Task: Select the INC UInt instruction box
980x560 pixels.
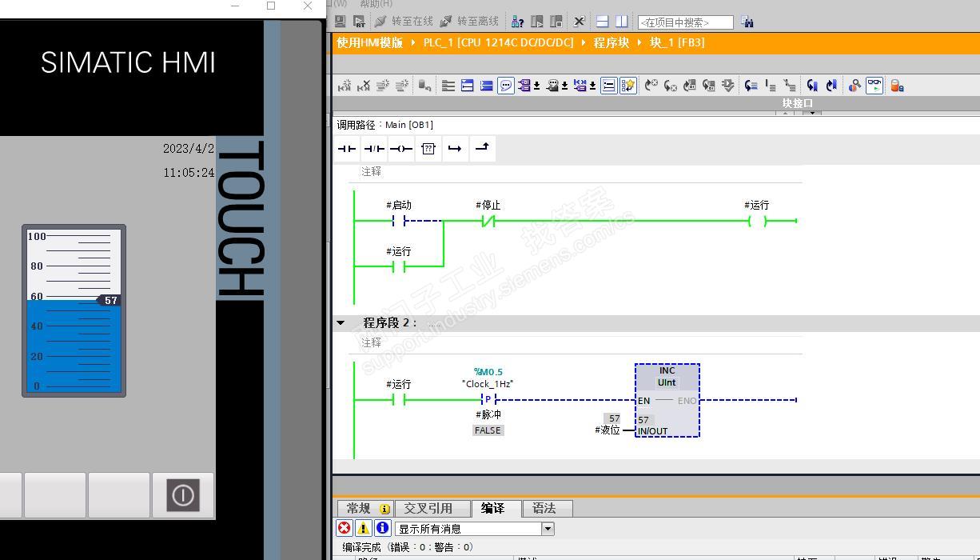Action: click(667, 400)
